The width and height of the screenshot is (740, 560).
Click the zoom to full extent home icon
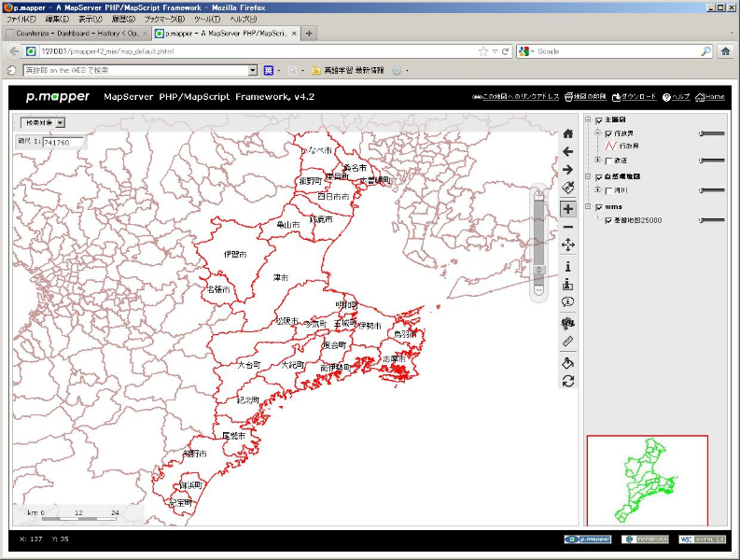point(567,133)
